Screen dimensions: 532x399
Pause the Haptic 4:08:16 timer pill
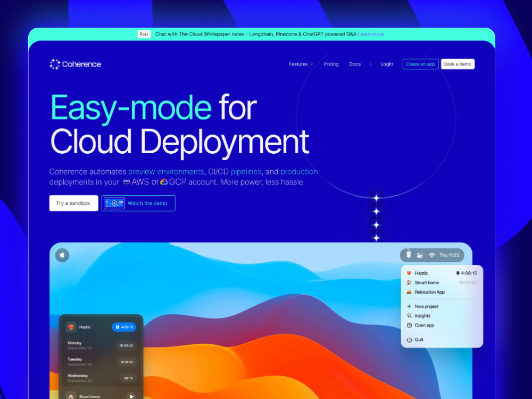124,327
